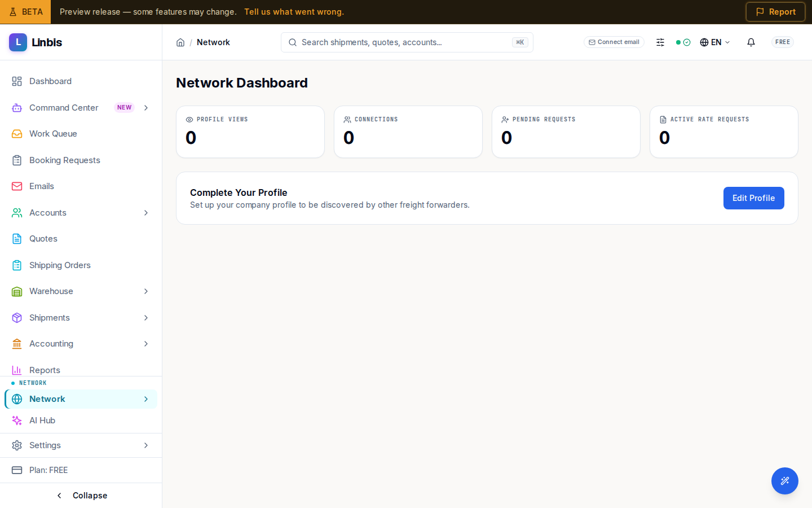Select Shipping Orders in sidebar
Screen dimensions: 812x508
81,265
